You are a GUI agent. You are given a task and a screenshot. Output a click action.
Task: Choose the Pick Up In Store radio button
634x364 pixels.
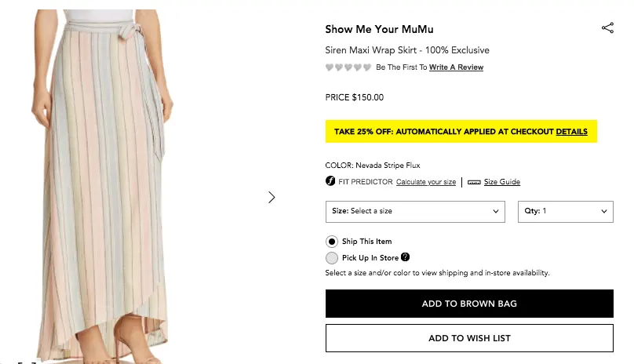[332, 258]
